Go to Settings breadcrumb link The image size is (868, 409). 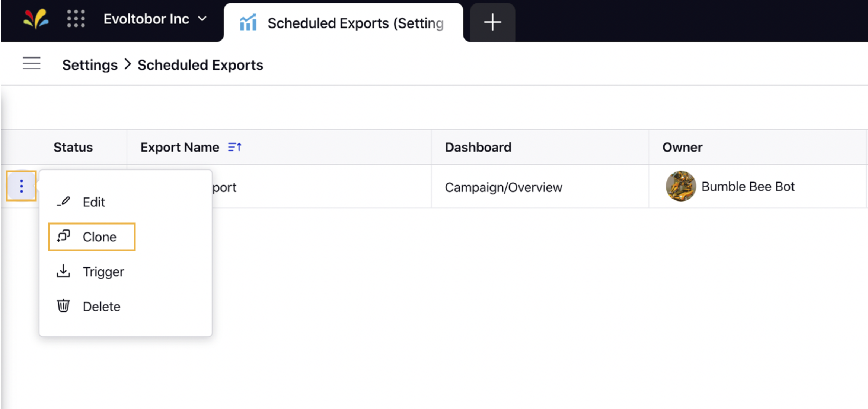[x=90, y=65]
